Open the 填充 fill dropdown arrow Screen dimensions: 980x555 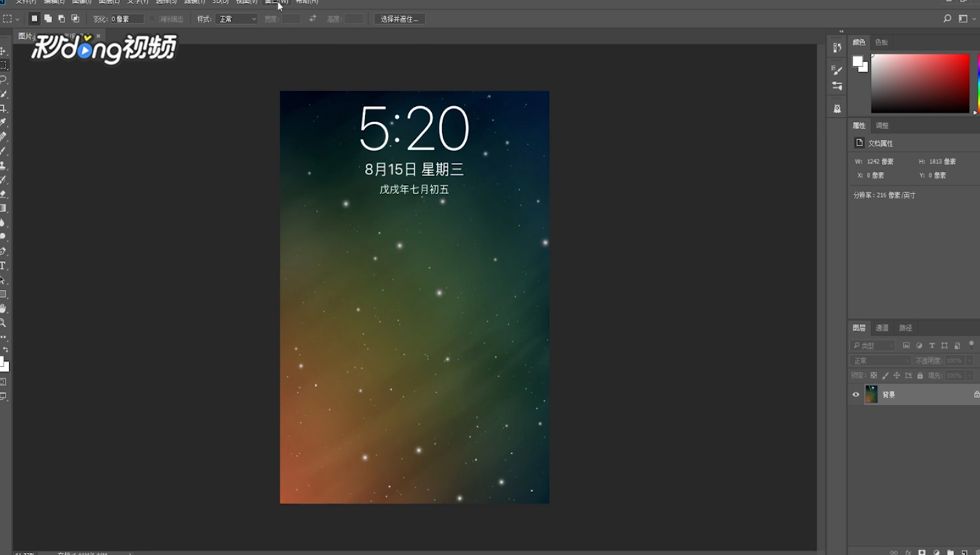969,375
